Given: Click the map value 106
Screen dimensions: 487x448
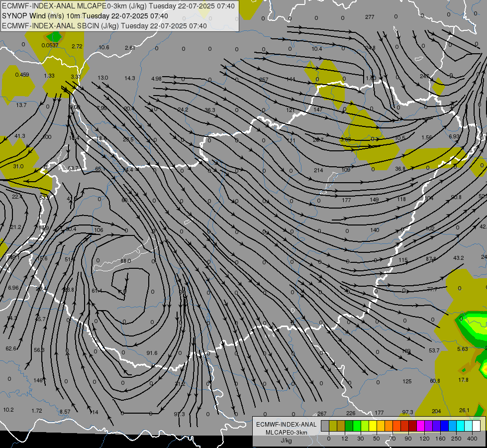Looking at the screenshot, I should [99, 230].
